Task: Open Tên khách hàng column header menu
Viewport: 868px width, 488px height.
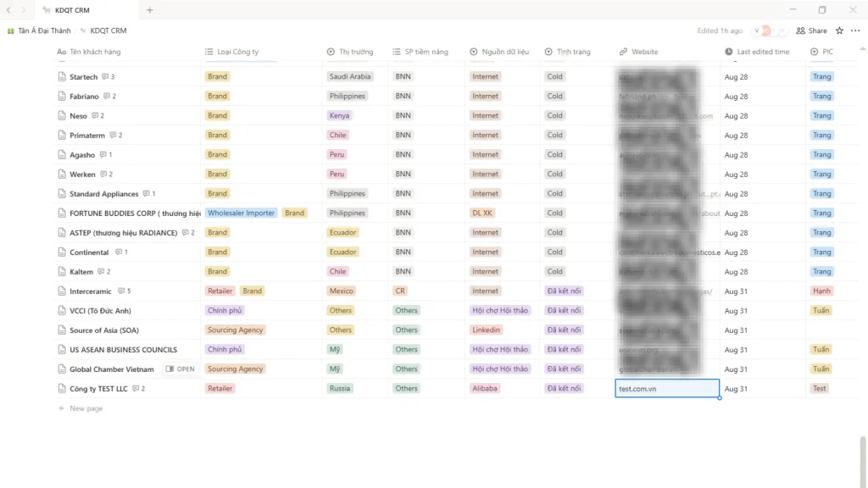Action: click(88, 52)
